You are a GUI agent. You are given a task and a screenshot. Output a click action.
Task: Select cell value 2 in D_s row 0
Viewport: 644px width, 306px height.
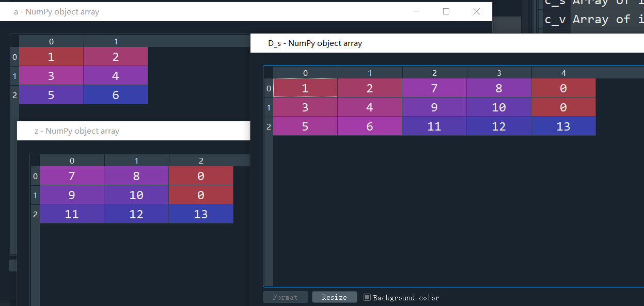click(x=370, y=88)
